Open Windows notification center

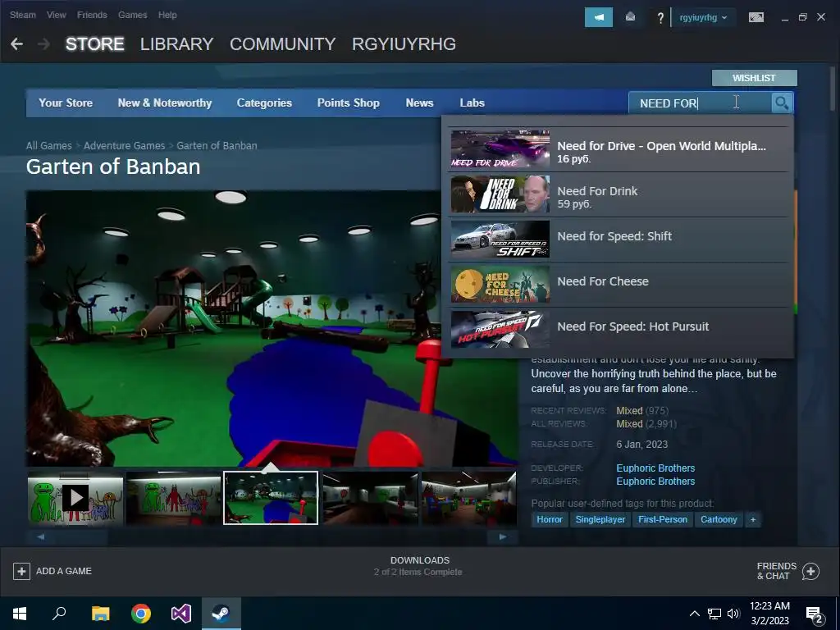(x=815, y=614)
